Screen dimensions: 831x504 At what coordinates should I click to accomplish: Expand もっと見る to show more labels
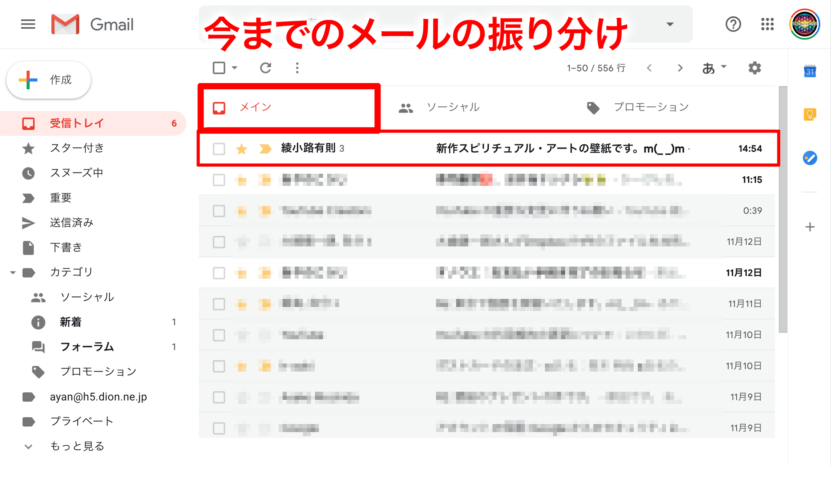pyautogui.click(x=77, y=446)
